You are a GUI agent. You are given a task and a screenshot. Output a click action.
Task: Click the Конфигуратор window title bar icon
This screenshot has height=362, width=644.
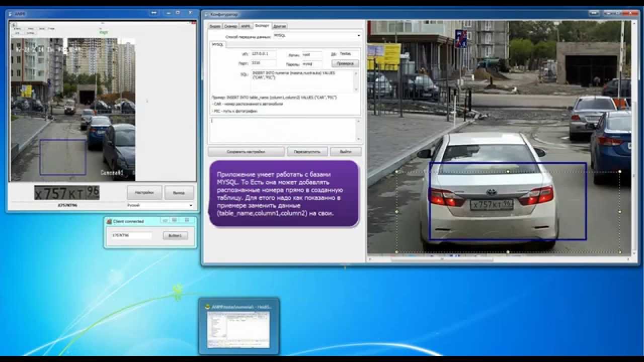(207, 15)
